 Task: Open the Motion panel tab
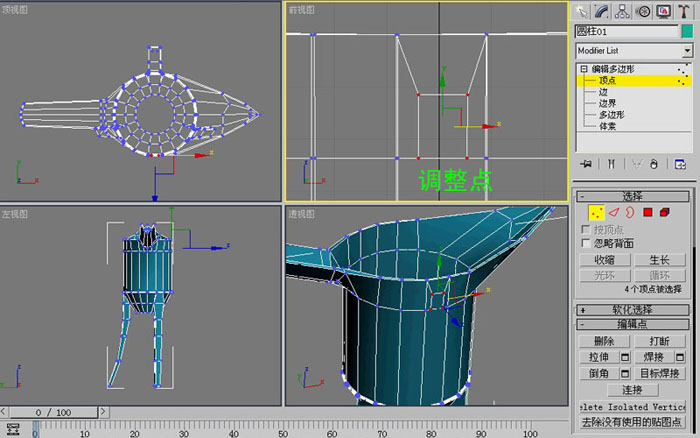(643, 12)
